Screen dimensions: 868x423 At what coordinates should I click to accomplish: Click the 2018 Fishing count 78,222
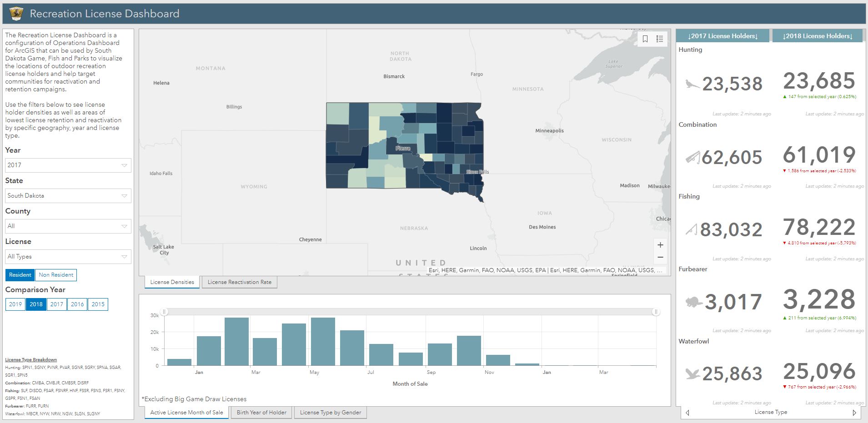click(819, 227)
